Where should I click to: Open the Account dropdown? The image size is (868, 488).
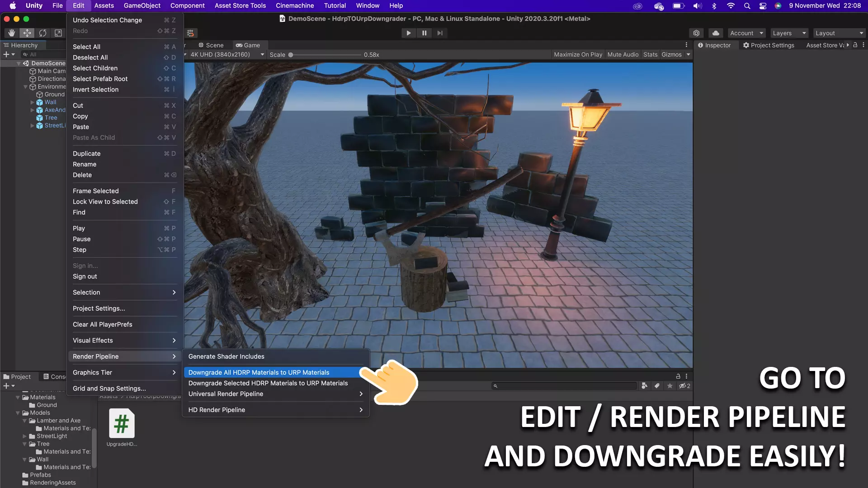pyautogui.click(x=746, y=33)
